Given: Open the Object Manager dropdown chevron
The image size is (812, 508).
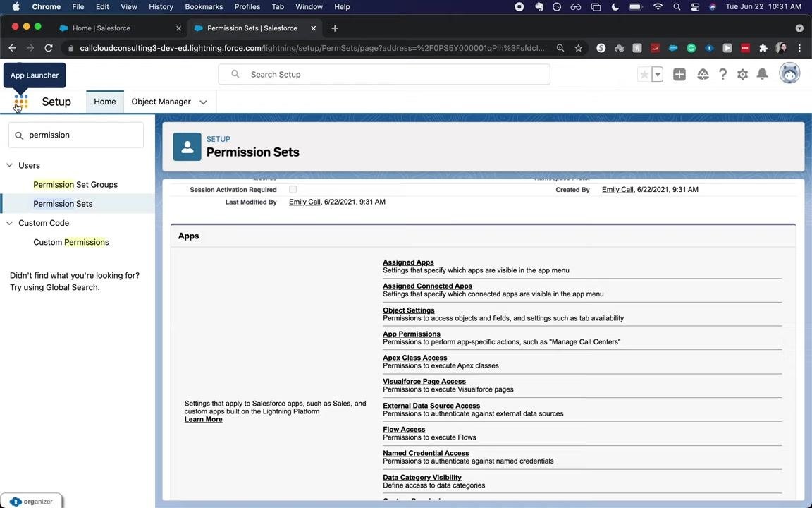Looking at the screenshot, I should click(x=203, y=102).
